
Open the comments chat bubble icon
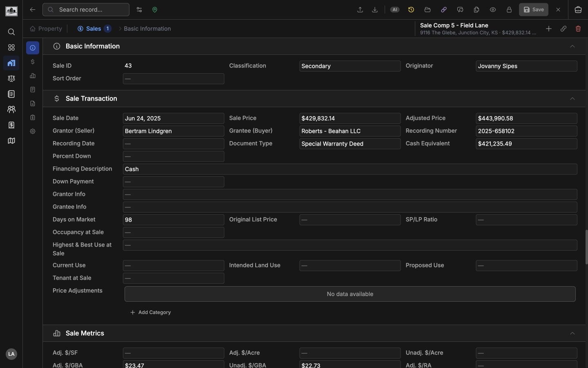click(461, 10)
